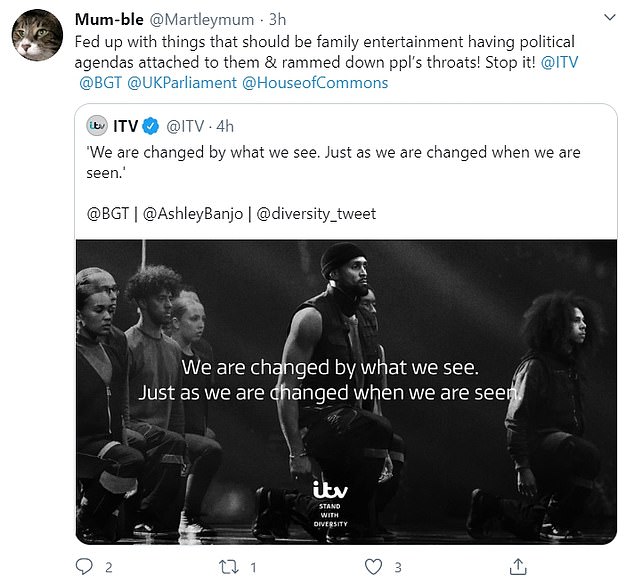The height and width of the screenshot is (583, 634).
Task: Click the ITV Stand With Diversity logo
Action: 330,507
